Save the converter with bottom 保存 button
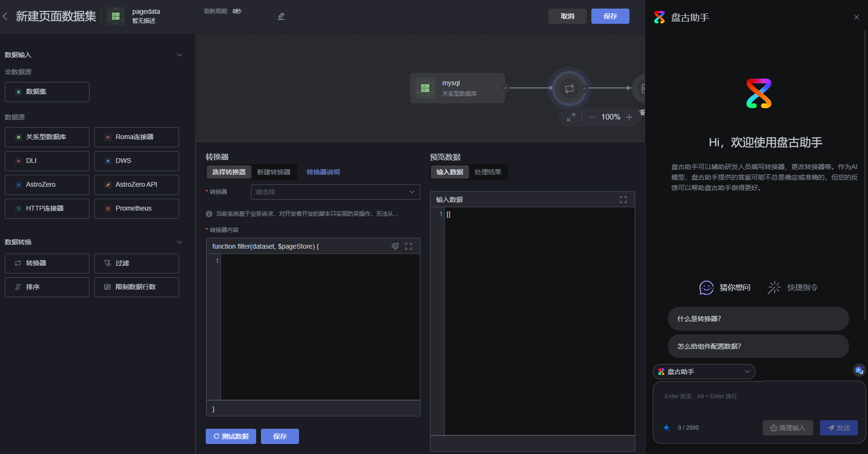 [280, 436]
